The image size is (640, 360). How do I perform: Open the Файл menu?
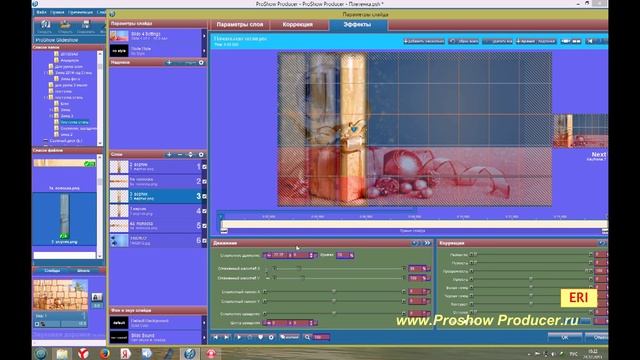point(41,13)
